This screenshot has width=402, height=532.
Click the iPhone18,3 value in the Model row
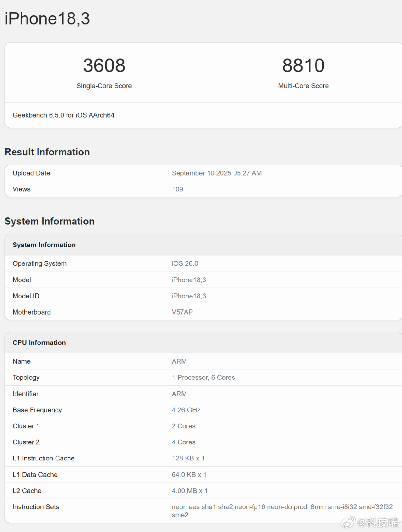click(x=189, y=280)
